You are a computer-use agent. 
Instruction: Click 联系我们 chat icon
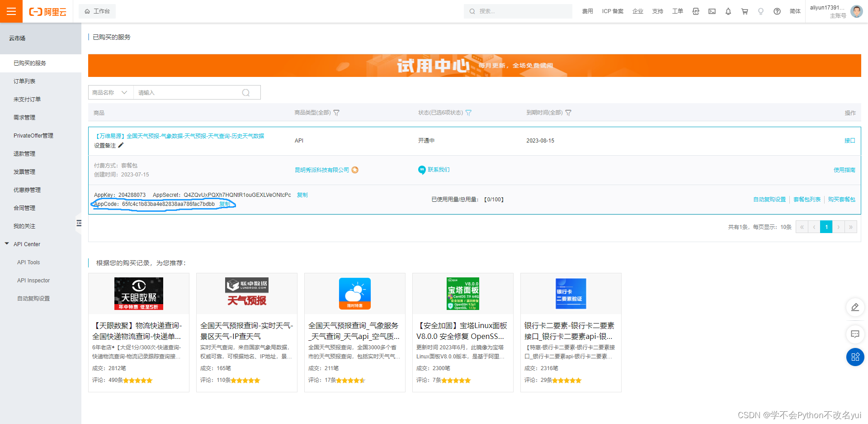(x=422, y=170)
